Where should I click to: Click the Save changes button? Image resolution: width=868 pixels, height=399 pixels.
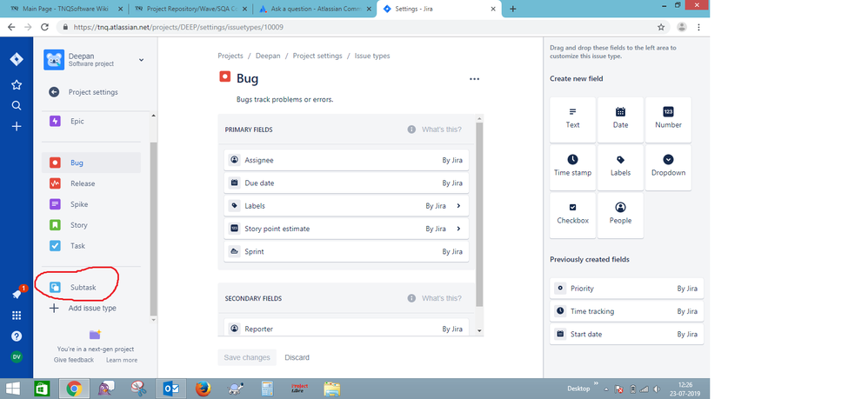point(247,357)
